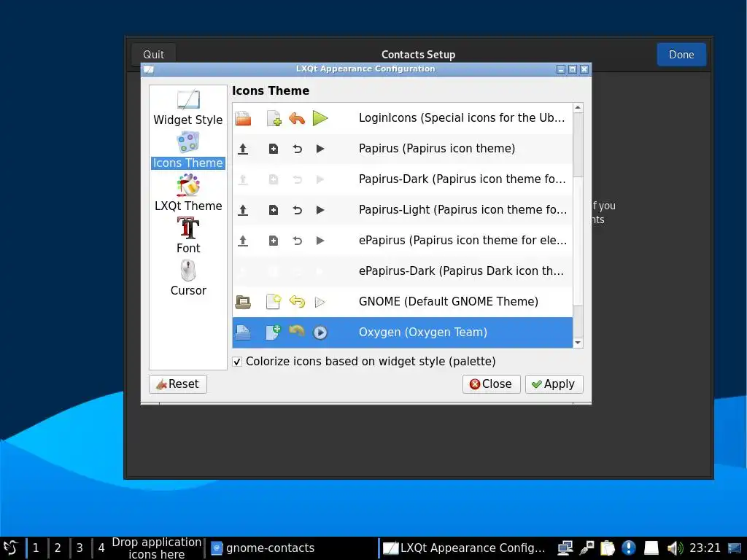Click the Oxygen new-document preview icon
The width and height of the screenshot is (747, 560).
[x=274, y=332]
